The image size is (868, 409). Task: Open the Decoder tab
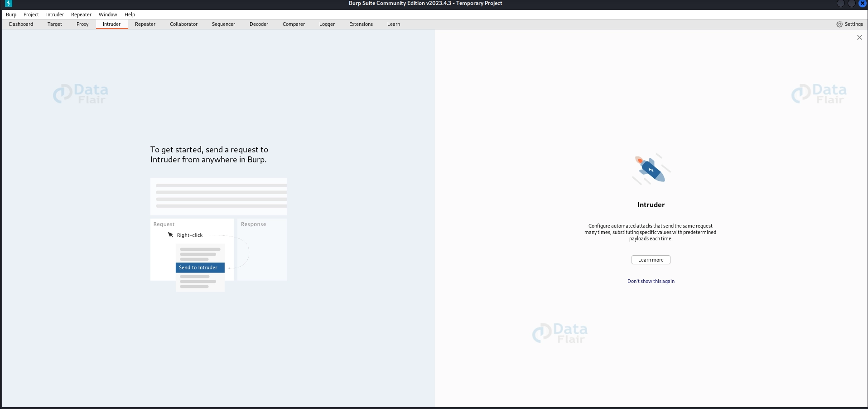[259, 24]
